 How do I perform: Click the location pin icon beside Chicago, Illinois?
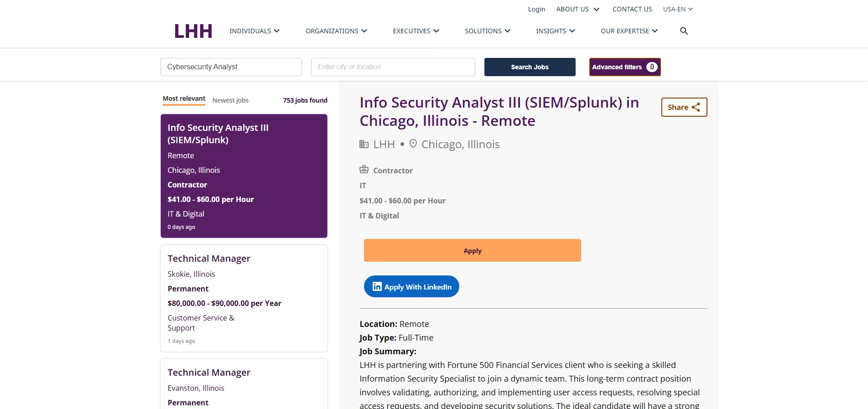pyautogui.click(x=413, y=144)
